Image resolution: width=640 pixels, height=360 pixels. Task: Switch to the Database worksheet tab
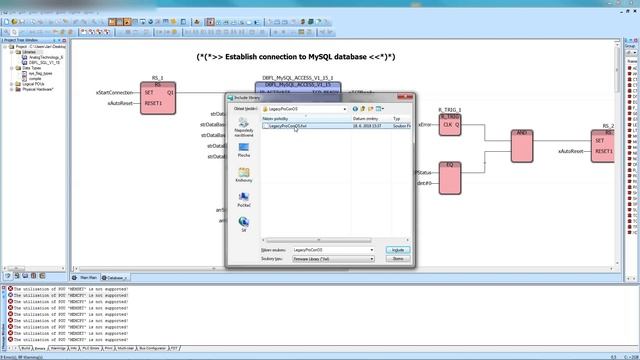coord(115,278)
